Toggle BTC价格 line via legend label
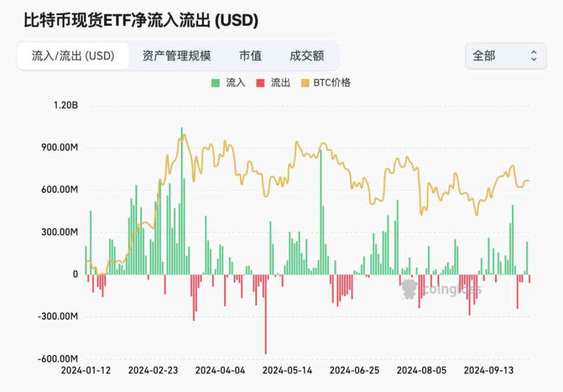 click(332, 83)
